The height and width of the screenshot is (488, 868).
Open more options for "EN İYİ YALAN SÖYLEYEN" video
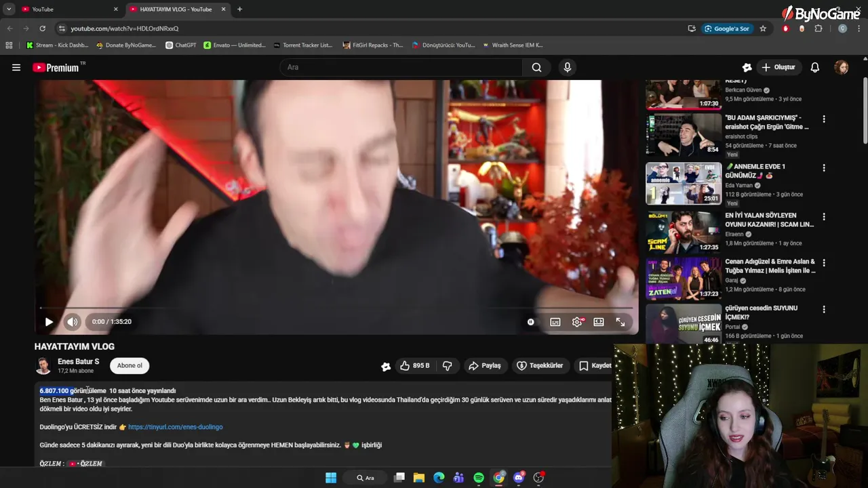824,217
